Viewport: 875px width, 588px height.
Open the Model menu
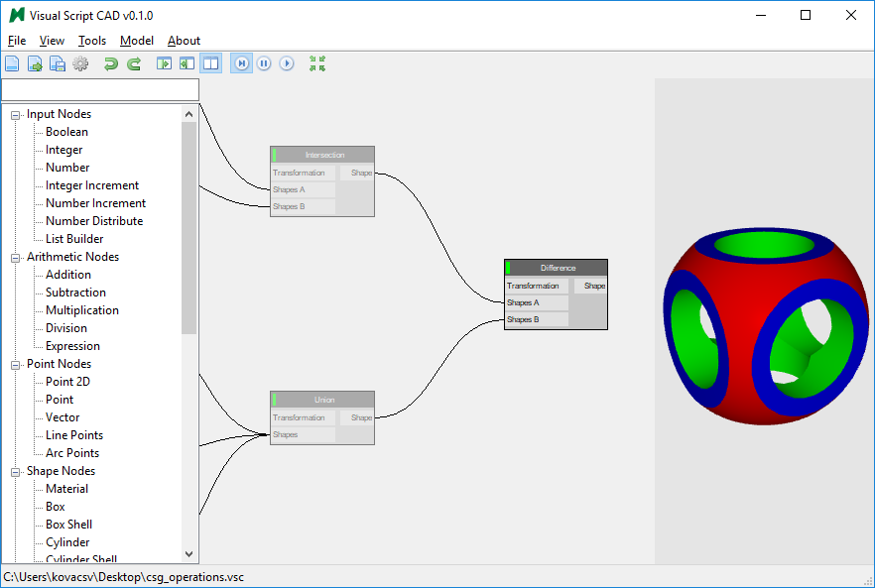coord(137,41)
